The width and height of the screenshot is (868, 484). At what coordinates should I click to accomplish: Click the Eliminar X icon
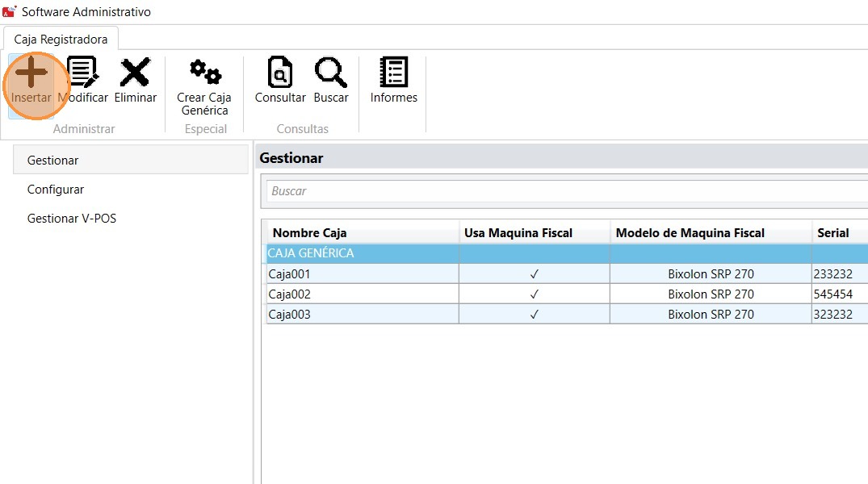point(135,73)
